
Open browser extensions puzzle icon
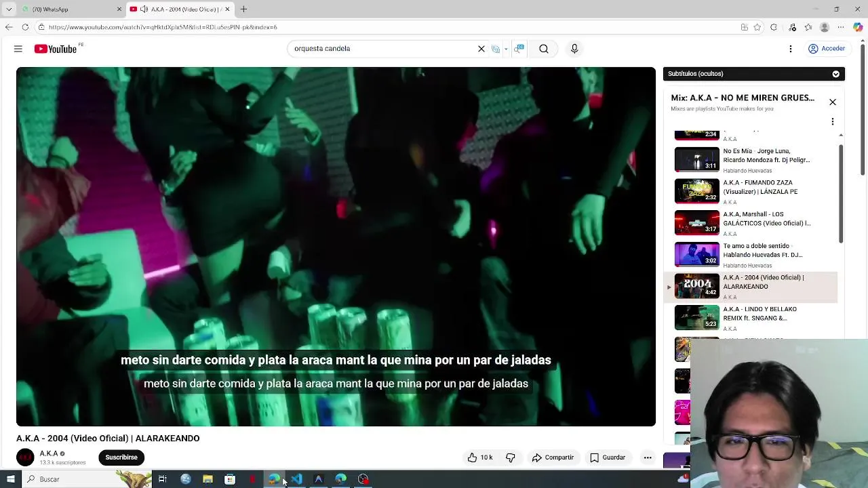774,27
